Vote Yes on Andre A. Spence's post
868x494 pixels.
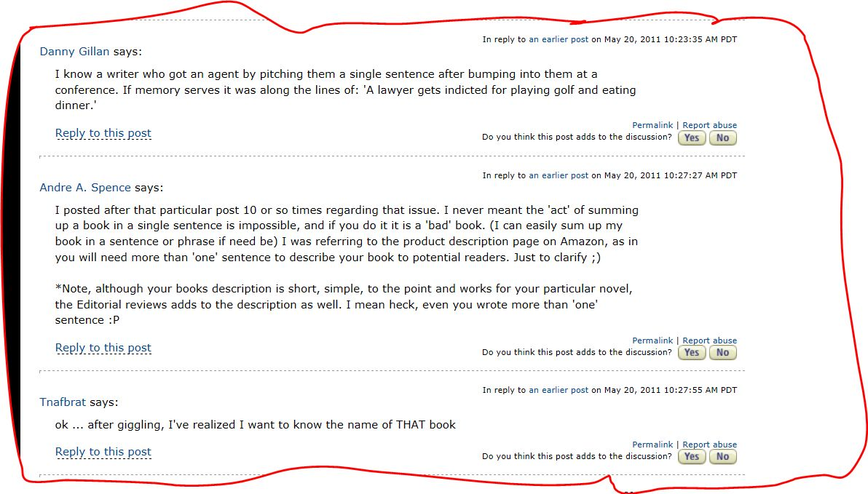click(x=692, y=352)
